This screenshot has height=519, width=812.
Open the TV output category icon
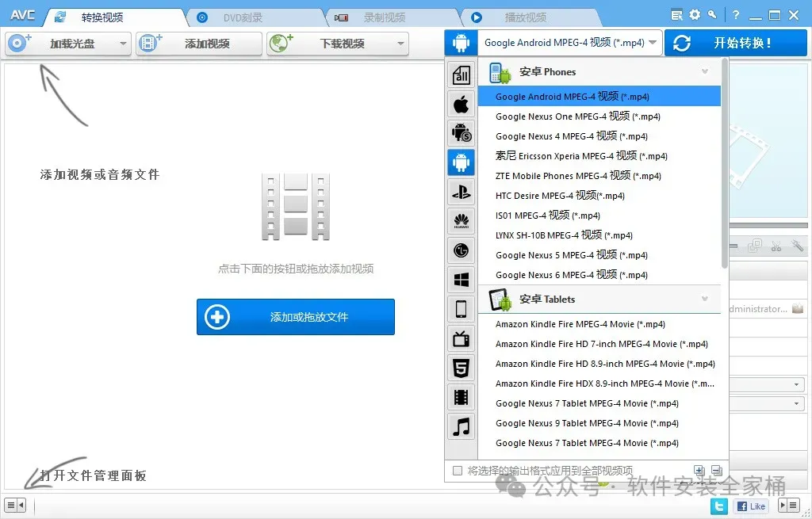[x=461, y=338]
